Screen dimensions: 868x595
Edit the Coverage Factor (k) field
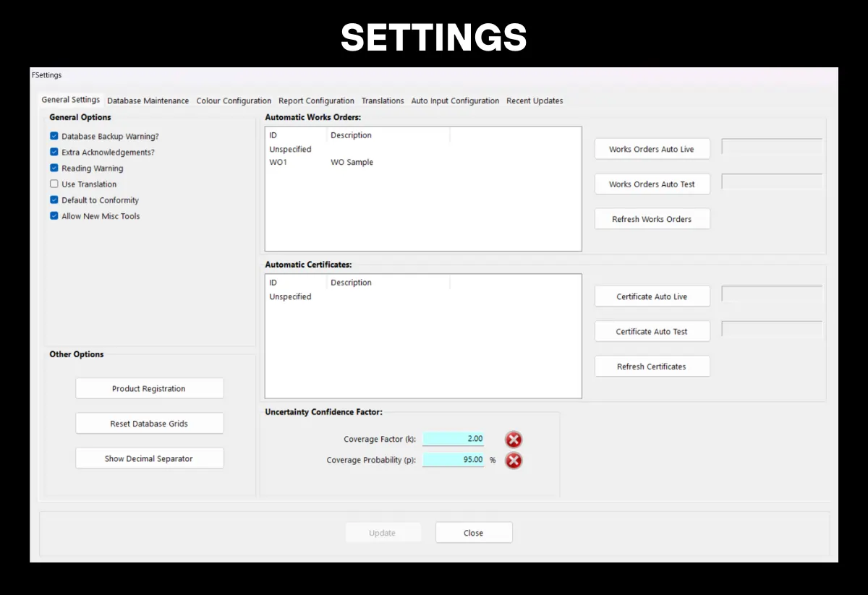[x=454, y=439]
